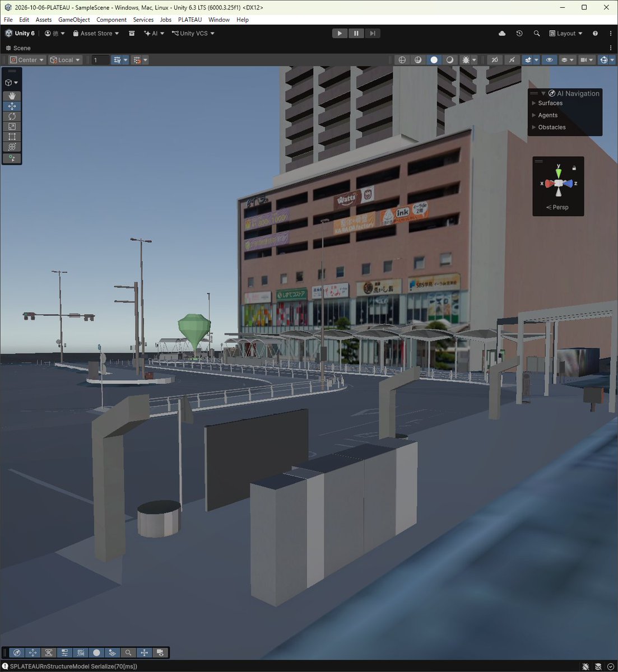The height and width of the screenshot is (672, 618).
Task: Open the Center pivot dropdown
Action: (x=27, y=60)
